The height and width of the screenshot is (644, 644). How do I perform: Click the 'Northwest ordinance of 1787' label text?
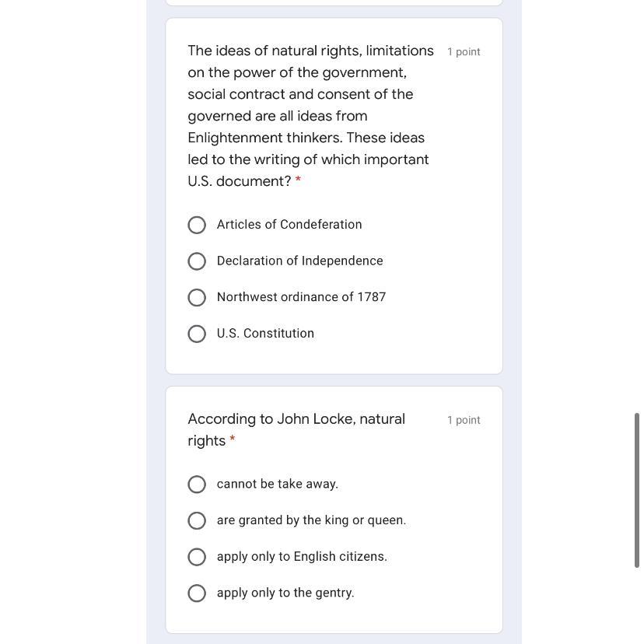pyautogui.click(x=301, y=297)
